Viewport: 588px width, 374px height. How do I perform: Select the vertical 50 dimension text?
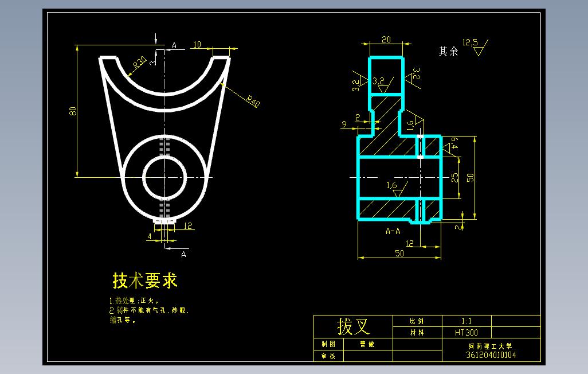click(471, 178)
